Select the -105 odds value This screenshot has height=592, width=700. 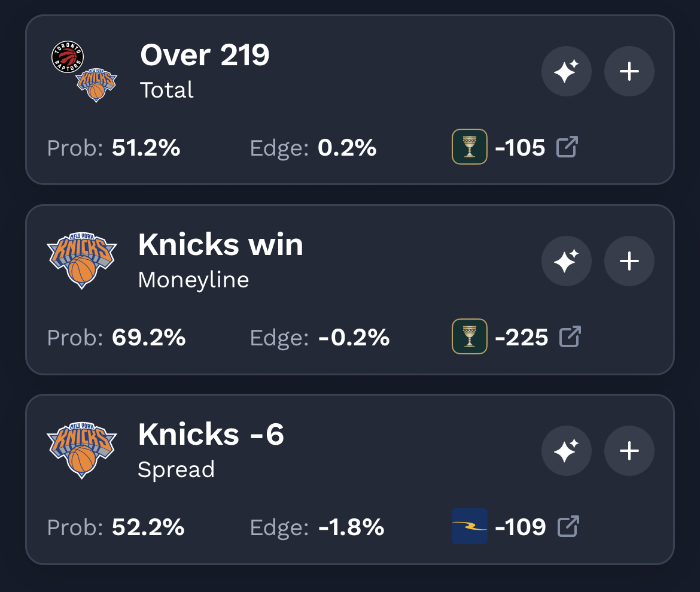(520, 147)
